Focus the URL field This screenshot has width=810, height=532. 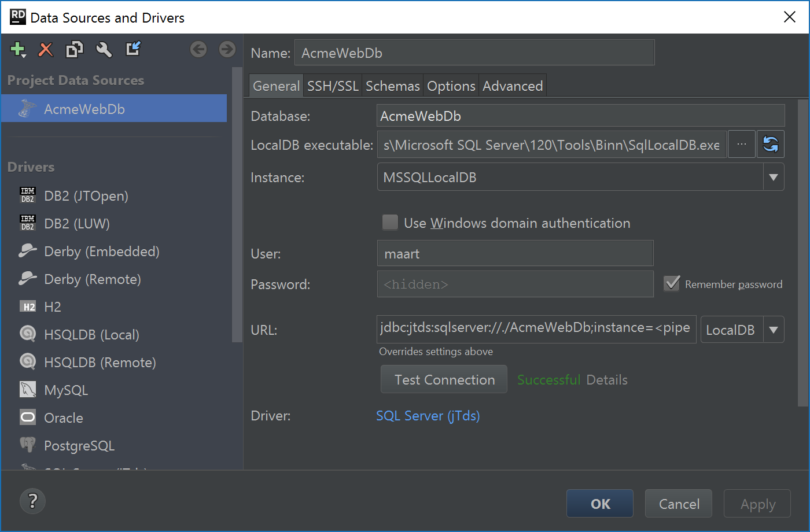coord(537,329)
